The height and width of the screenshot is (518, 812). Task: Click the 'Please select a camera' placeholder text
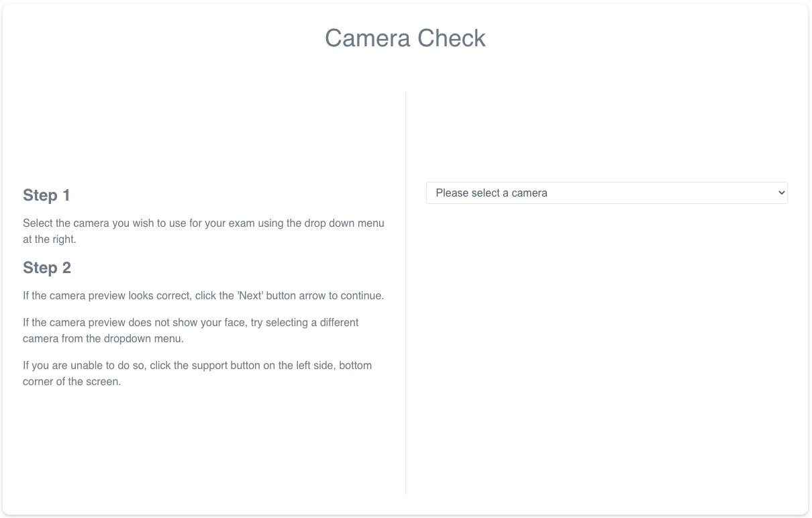[491, 193]
